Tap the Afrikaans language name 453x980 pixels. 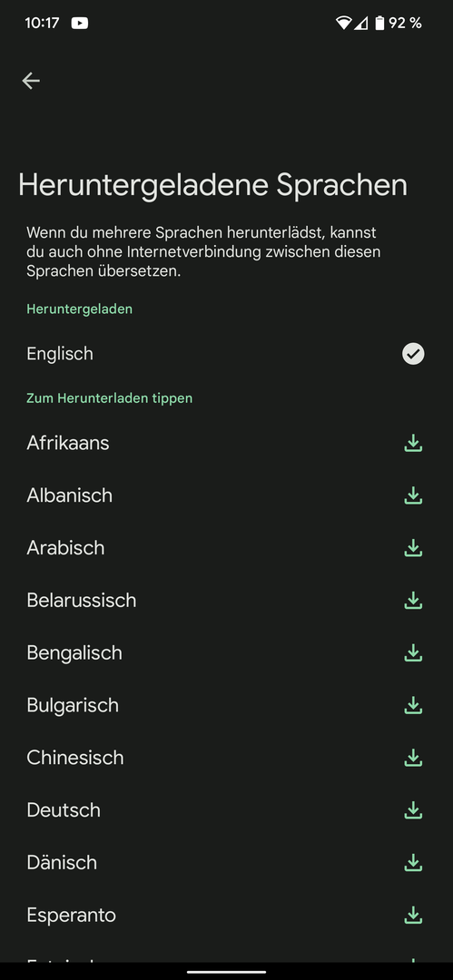click(67, 443)
